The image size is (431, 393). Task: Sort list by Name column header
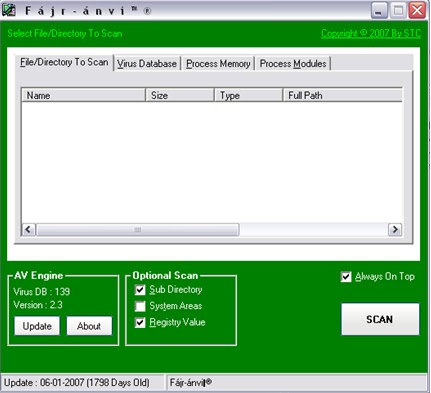[x=84, y=95]
